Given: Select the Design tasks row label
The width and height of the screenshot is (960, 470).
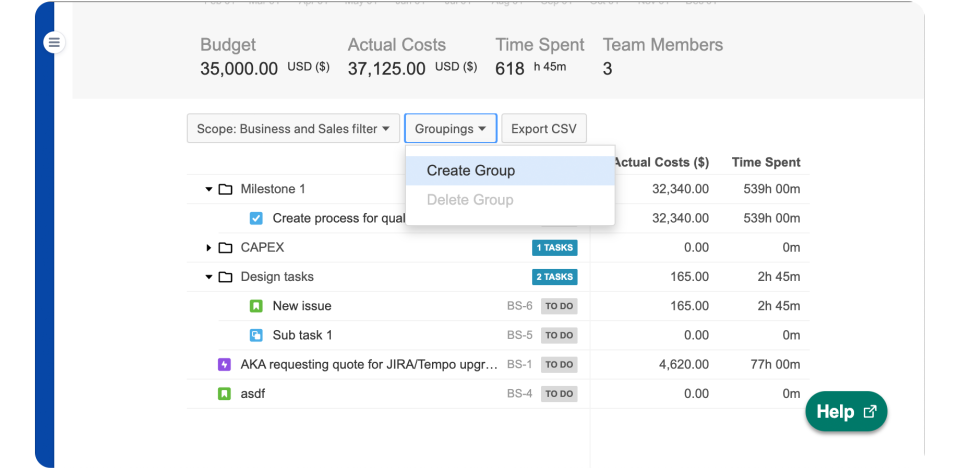Looking at the screenshot, I should point(277,277).
